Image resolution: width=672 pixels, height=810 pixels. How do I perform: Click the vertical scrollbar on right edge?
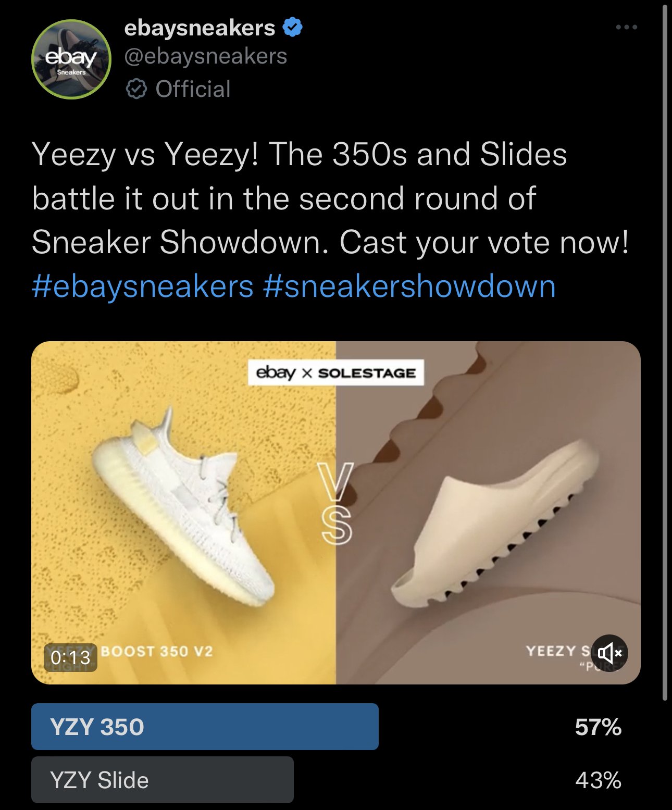click(665, 353)
